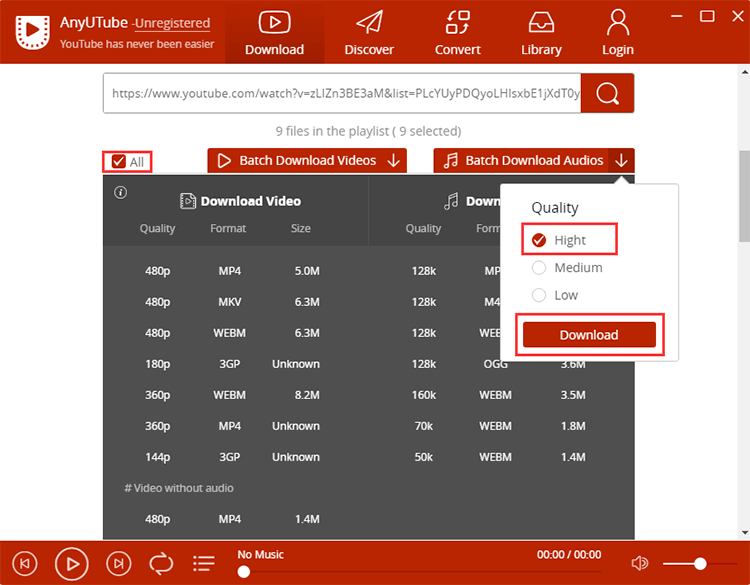Minimize the AnyUTube window
The image size is (750, 585).
point(676,16)
